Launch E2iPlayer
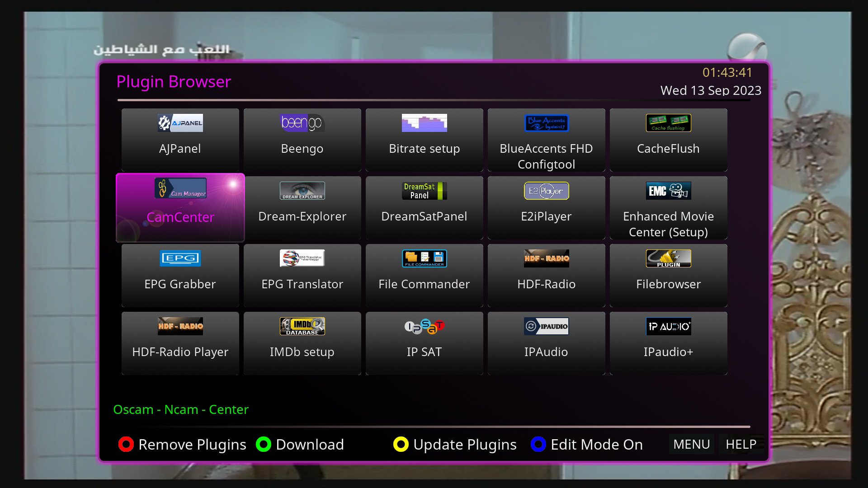Screen dimensions: 868x488 coord(546,208)
